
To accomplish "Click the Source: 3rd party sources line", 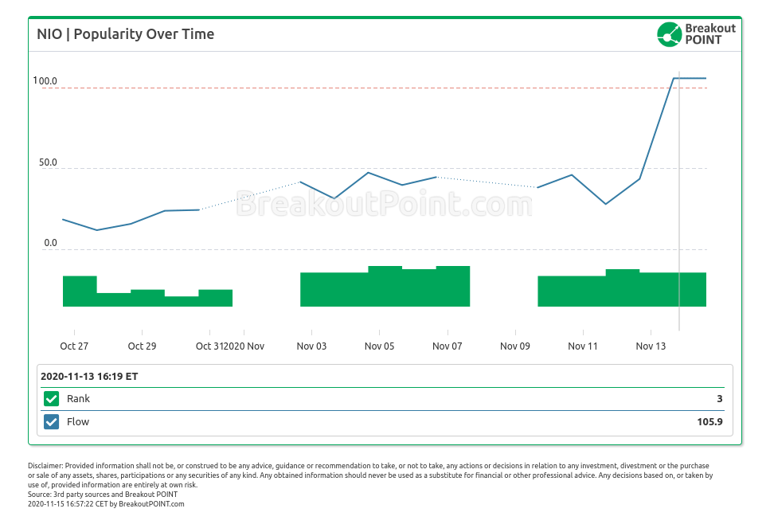I will pos(103,495).
